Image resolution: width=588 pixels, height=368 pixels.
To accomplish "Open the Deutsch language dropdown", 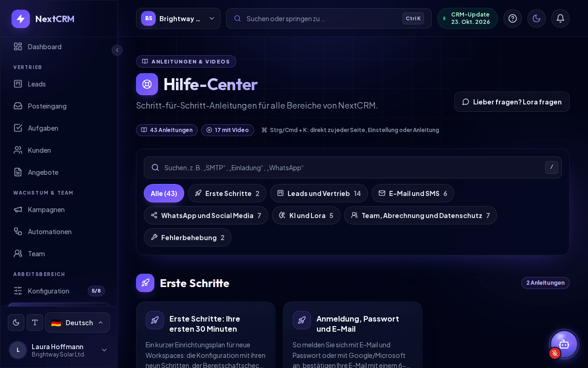I will [77, 322].
